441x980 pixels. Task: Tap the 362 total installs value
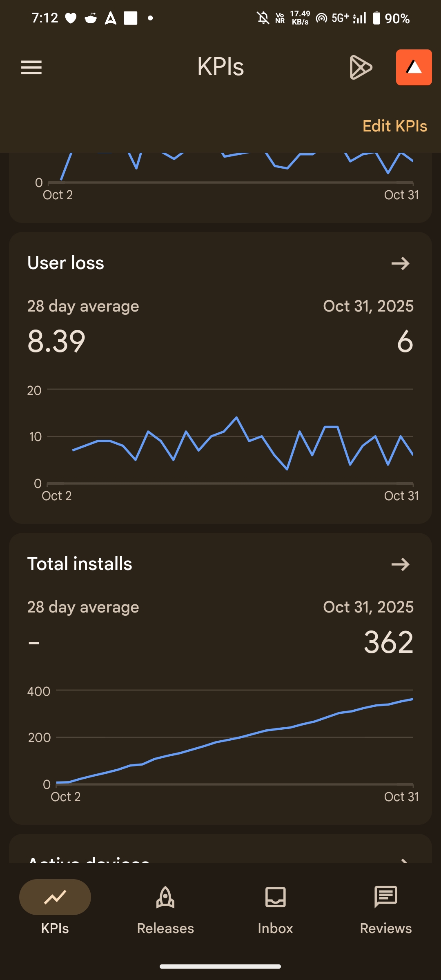[x=388, y=642]
